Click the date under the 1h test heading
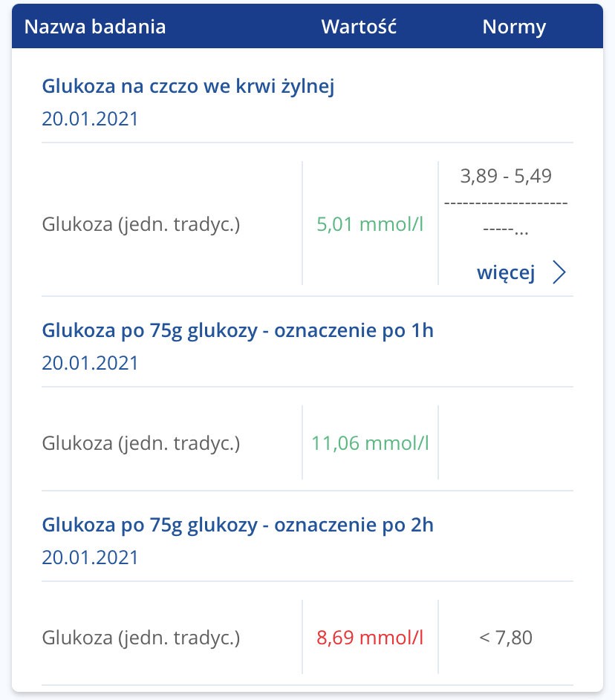This screenshot has height=700, width=615. click(90, 363)
